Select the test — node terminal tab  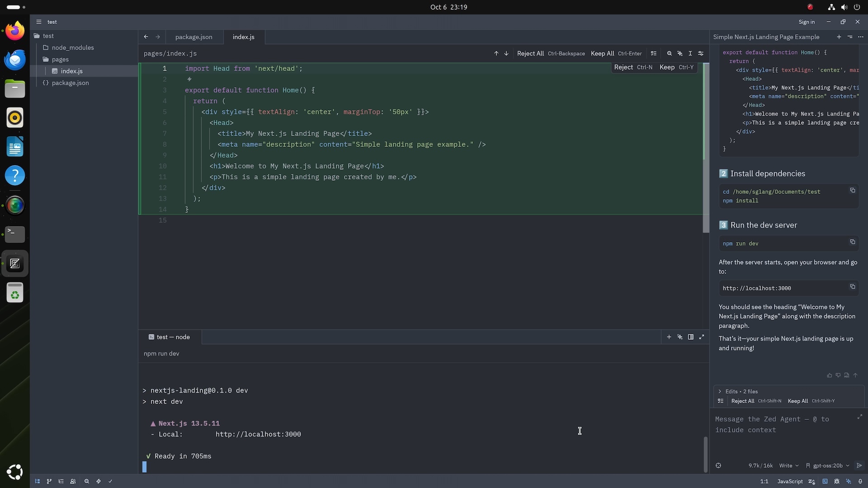(170, 337)
